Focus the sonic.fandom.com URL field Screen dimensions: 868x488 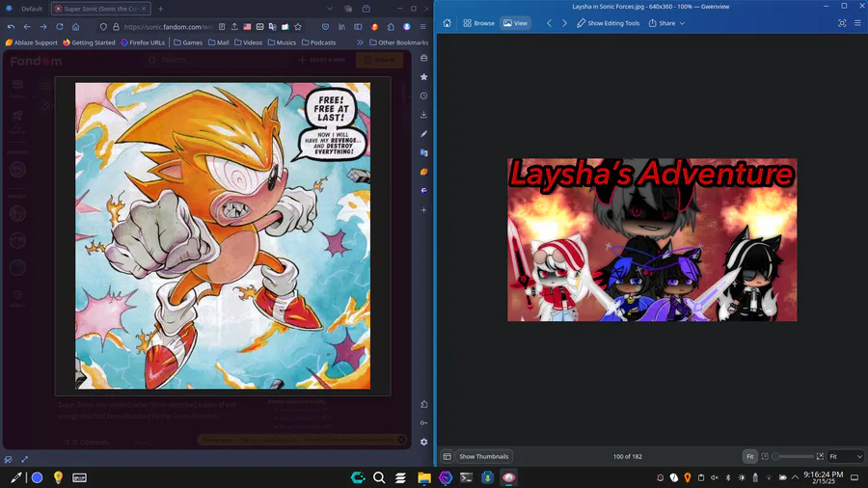[167, 27]
